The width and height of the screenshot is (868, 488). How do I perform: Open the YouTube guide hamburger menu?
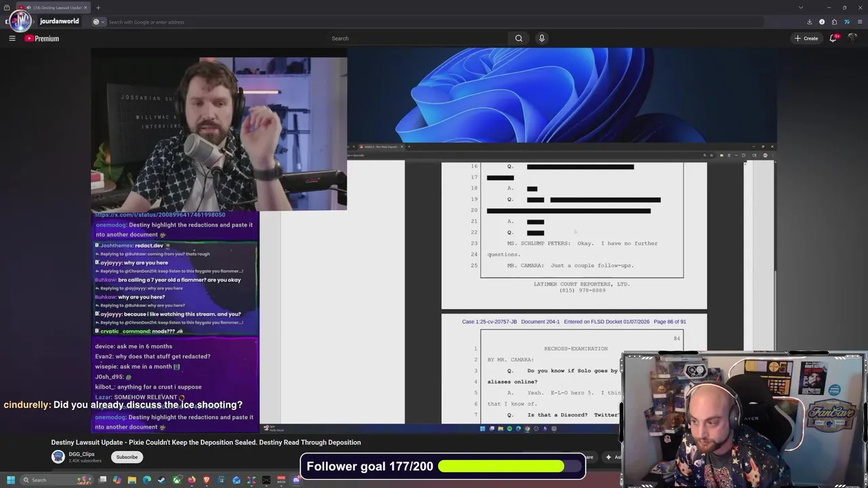12,39
